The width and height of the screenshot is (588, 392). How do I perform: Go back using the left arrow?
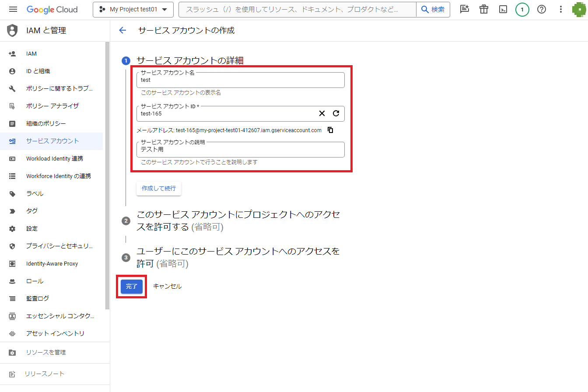[122, 30]
